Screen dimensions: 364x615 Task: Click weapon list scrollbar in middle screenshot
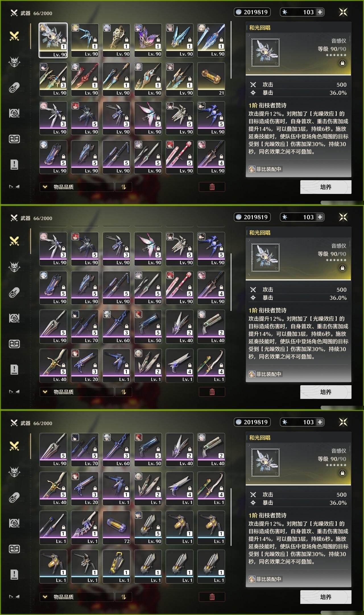coord(231,282)
